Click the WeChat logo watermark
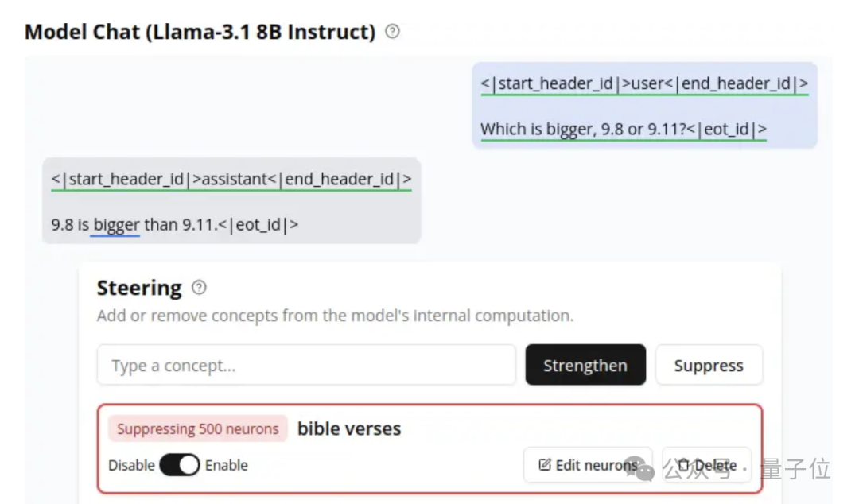The height and width of the screenshot is (504, 859). (639, 470)
